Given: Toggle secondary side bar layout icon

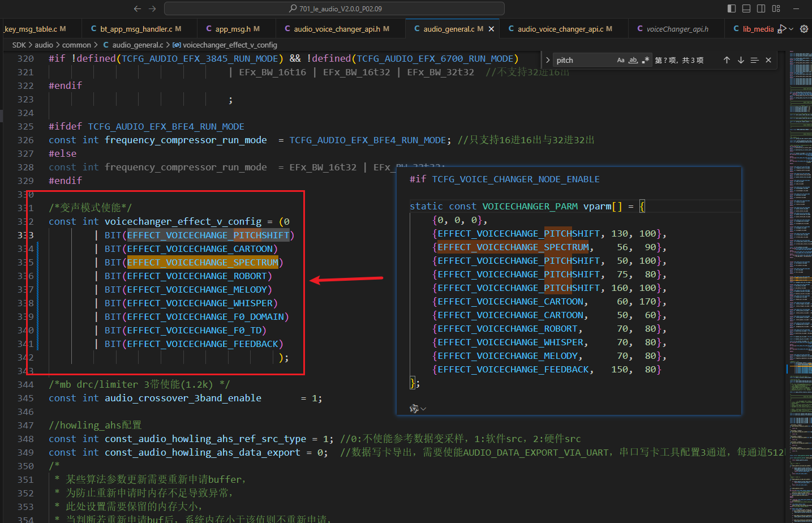Looking at the screenshot, I should [x=761, y=8].
